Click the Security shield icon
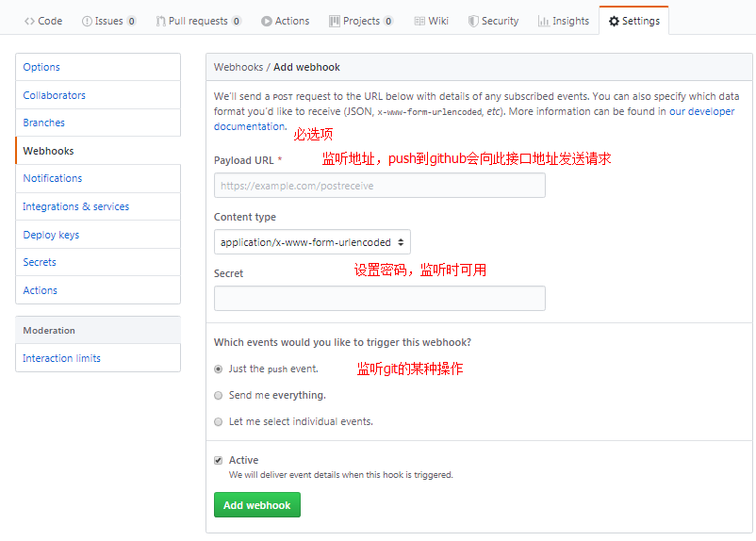This screenshot has width=756, height=541. pyautogui.click(x=473, y=22)
